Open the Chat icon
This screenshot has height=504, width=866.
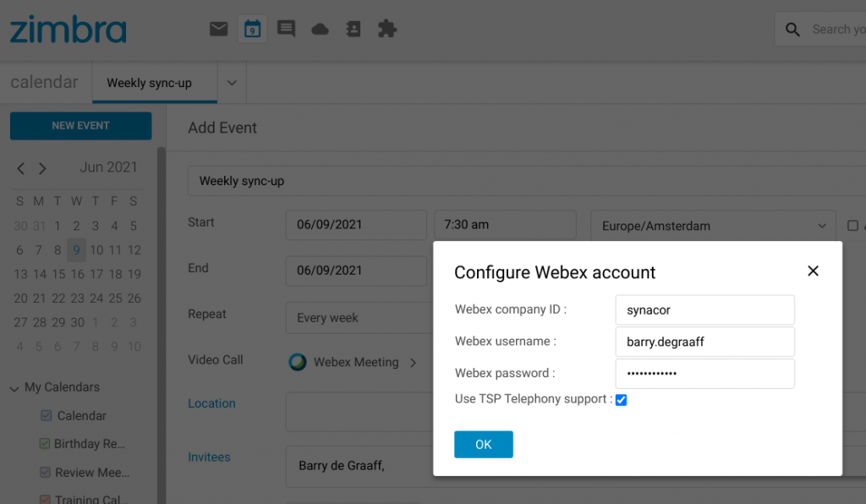tap(286, 28)
